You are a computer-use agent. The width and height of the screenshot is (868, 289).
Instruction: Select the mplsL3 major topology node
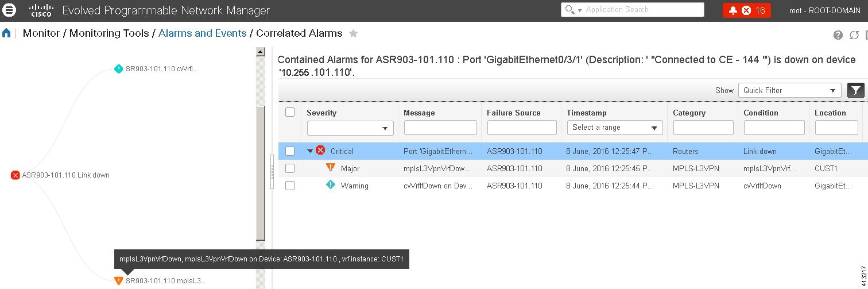coord(160,281)
